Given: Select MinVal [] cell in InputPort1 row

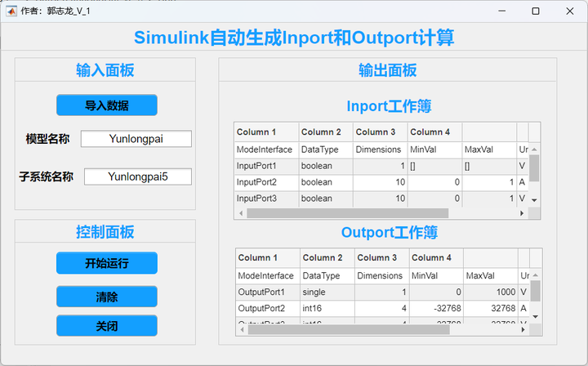Looking at the screenshot, I should pyautogui.click(x=435, y=166).
